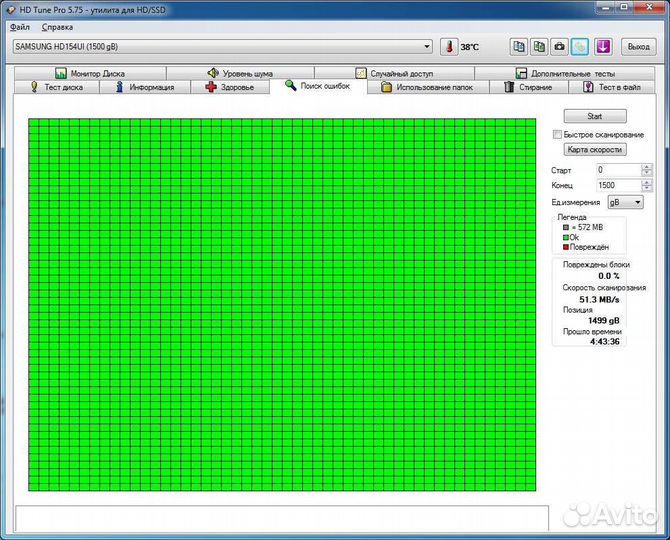This screenshot has height=540, width=670.
Task: Click the Карта скорости button
Action: click(595, 150)
